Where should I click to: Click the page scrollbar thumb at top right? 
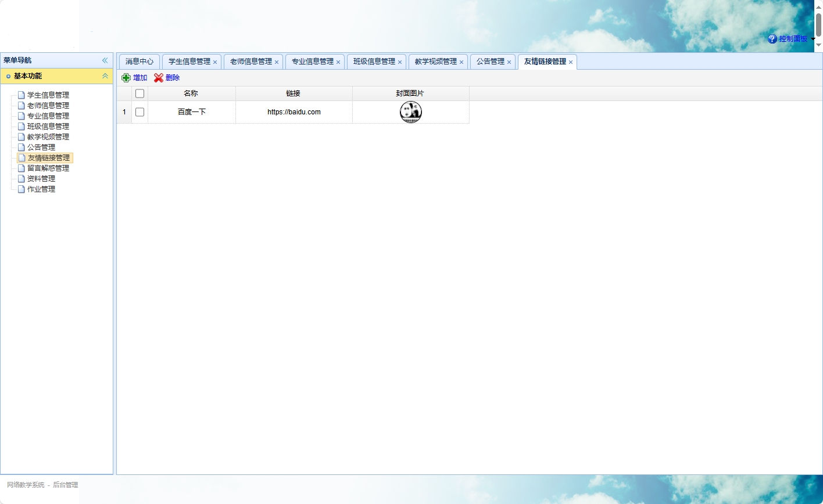(x=818, y=24)
